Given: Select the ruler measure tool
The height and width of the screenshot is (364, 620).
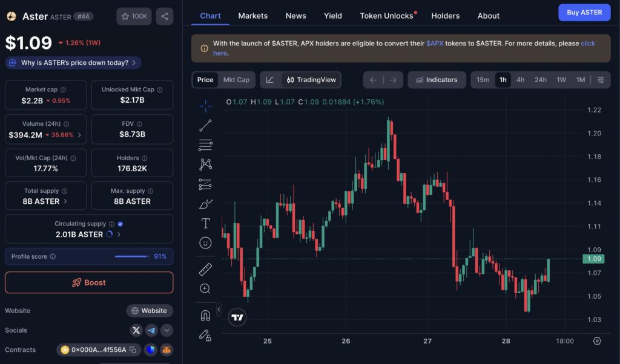Looking at the screenshot, I should pos(205,269).
